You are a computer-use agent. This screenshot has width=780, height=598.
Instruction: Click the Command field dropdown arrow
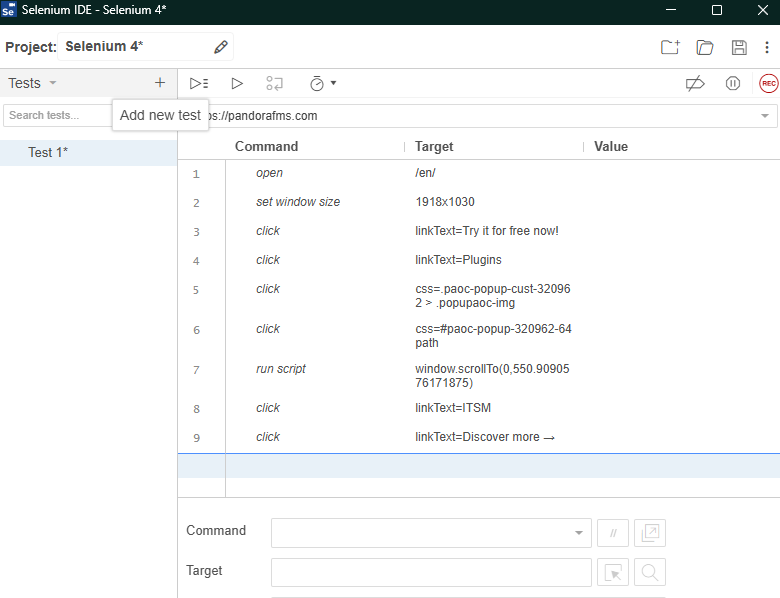579,533
